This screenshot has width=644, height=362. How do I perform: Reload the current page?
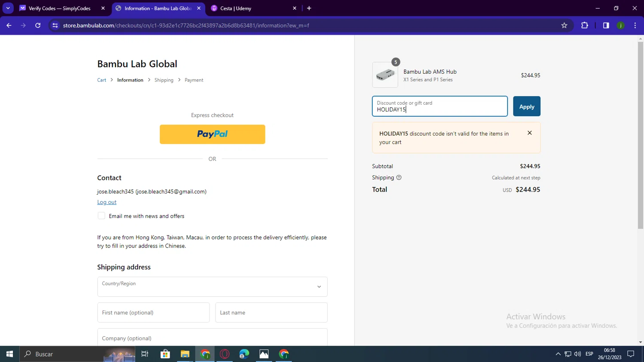[38, 25]
